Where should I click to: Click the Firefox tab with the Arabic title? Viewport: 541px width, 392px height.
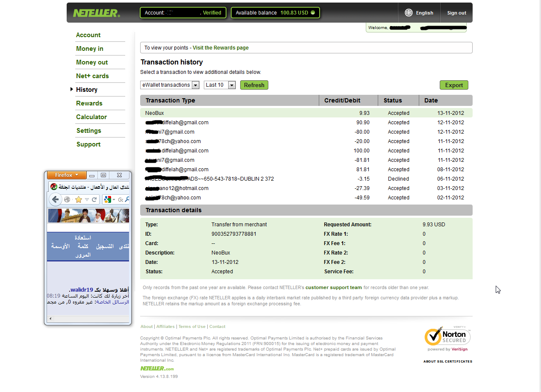[89, 187]
